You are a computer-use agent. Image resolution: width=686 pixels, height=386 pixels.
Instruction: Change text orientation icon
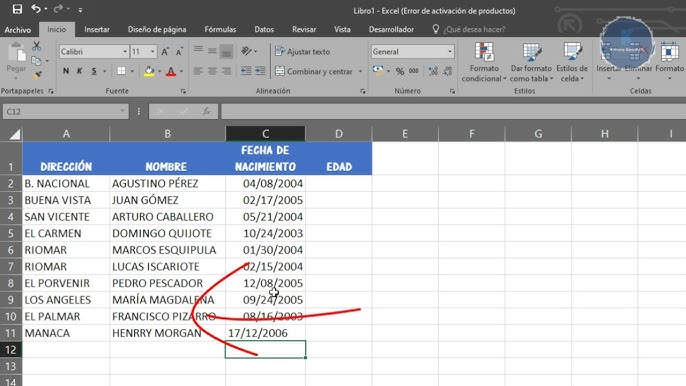(x=246, y=51)
